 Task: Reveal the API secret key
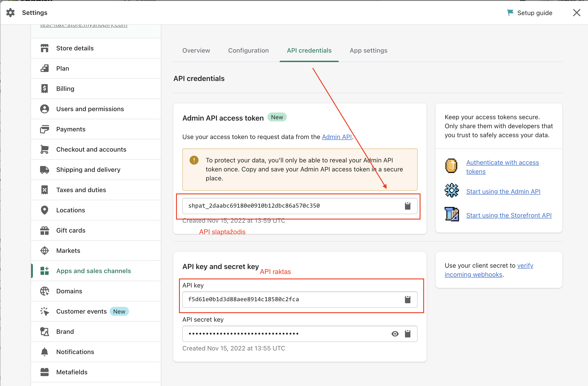coord(395,334)
